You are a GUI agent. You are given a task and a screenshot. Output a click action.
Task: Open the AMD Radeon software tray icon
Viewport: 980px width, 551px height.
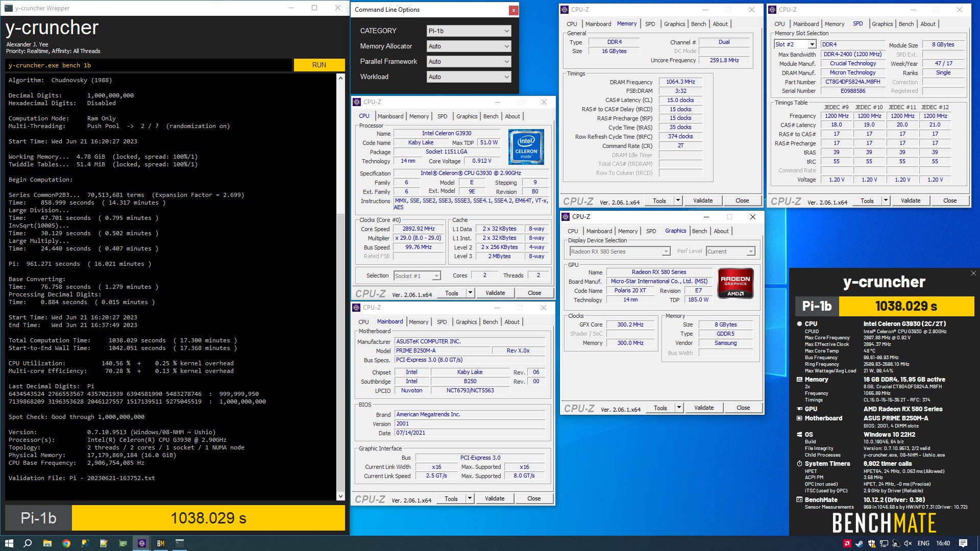847,543
